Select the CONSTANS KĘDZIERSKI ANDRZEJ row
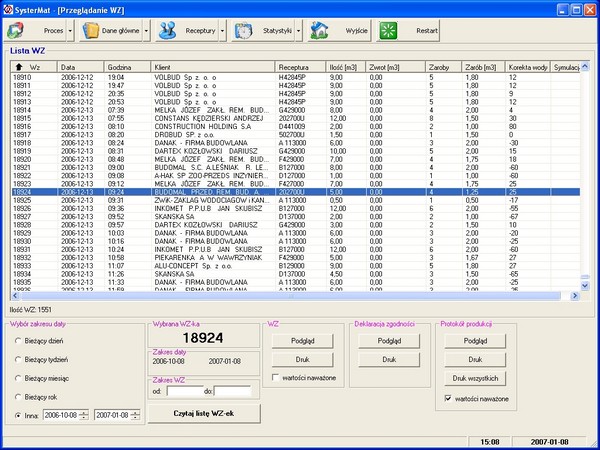 (x=295, y=118)
